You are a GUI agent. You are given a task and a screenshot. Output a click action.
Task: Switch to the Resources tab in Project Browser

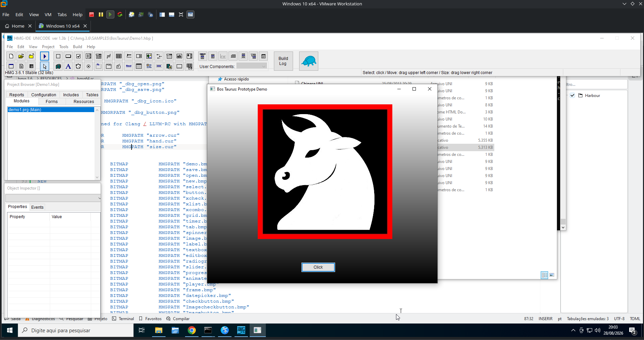tap(84, 102)
